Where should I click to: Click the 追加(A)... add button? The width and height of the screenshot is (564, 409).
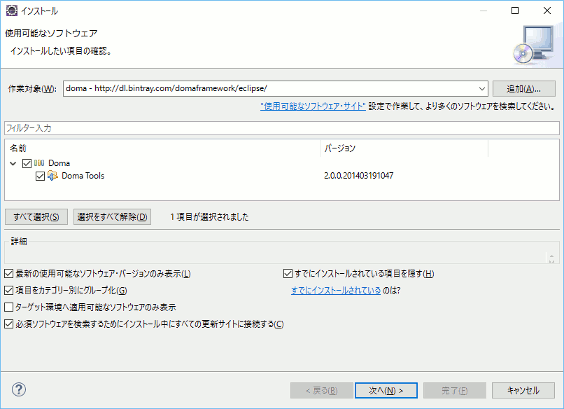524,88
